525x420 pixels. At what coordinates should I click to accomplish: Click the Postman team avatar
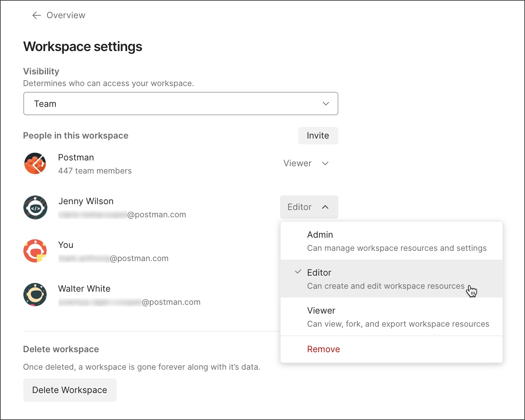[35, 163]
